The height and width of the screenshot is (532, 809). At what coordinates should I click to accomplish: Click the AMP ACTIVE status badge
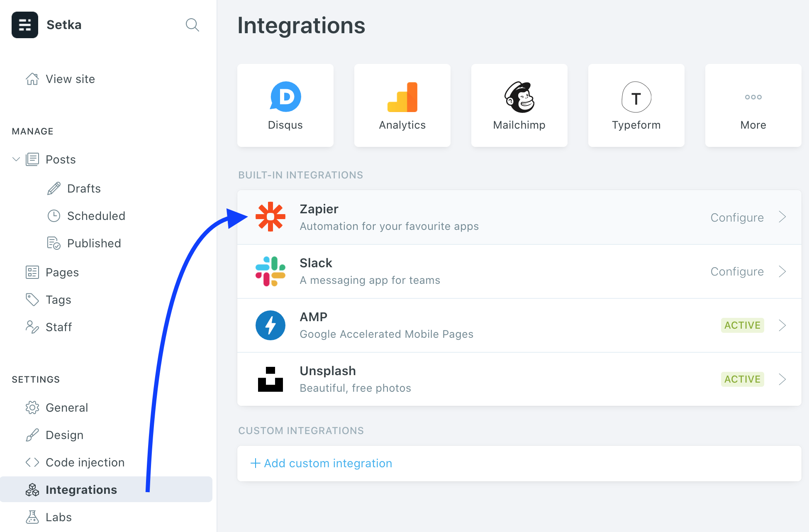click(742, 325)
